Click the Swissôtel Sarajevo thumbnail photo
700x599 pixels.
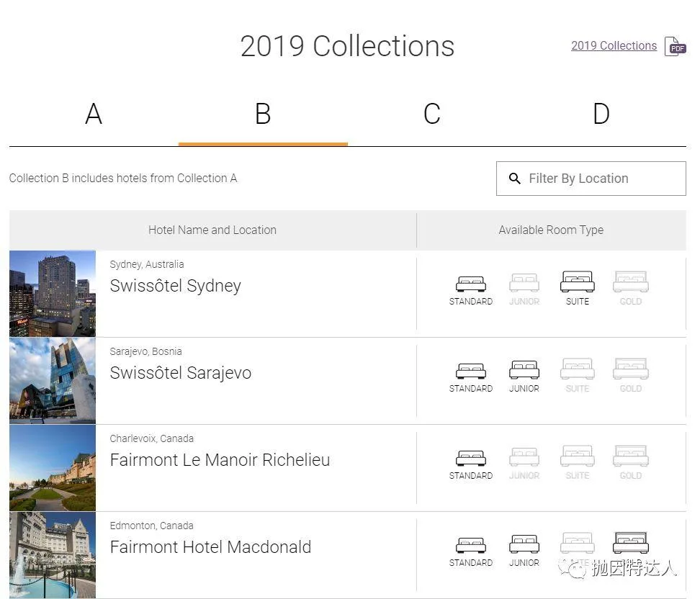pos(53,380)
